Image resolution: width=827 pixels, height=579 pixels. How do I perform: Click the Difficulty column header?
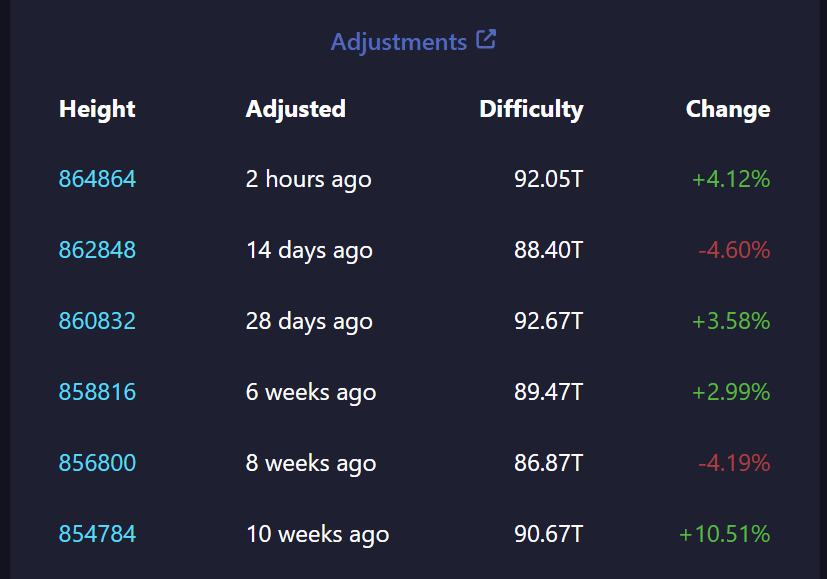pyautogui.click(x=531, y=109)
